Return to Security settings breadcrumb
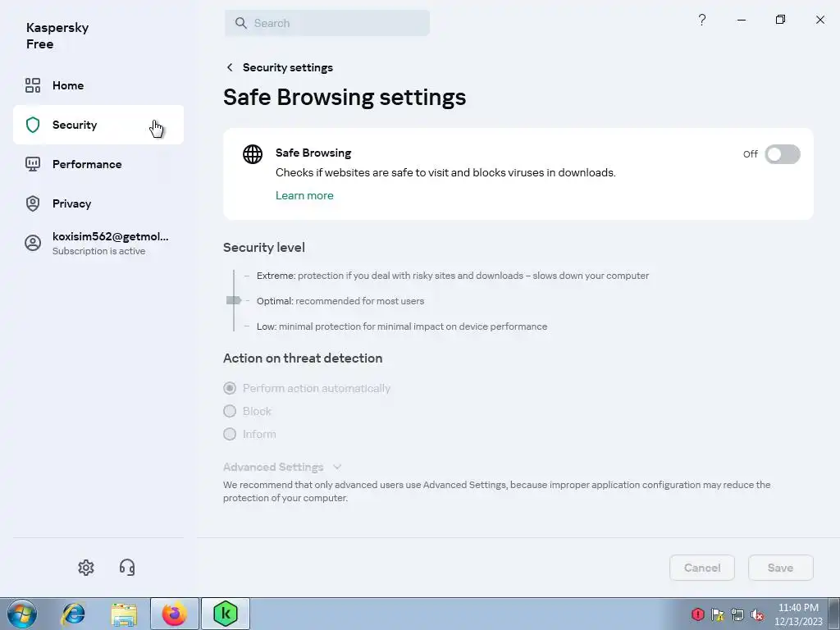The image size is (840, 630). pos(288,67)
